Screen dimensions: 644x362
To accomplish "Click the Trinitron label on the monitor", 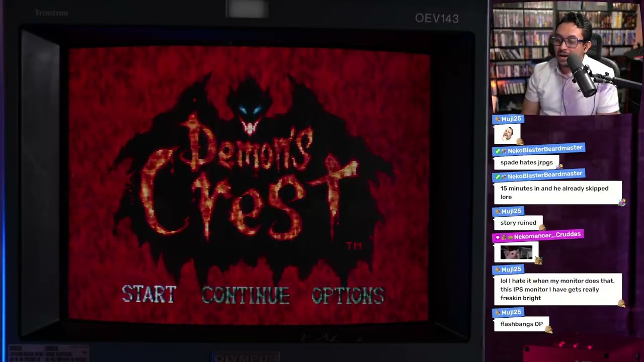I will 52,13.
